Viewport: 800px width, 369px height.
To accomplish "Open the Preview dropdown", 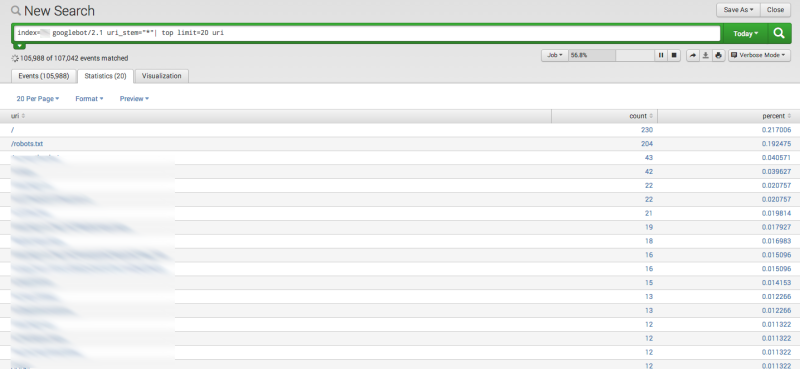I will click(x=134, y=99).
